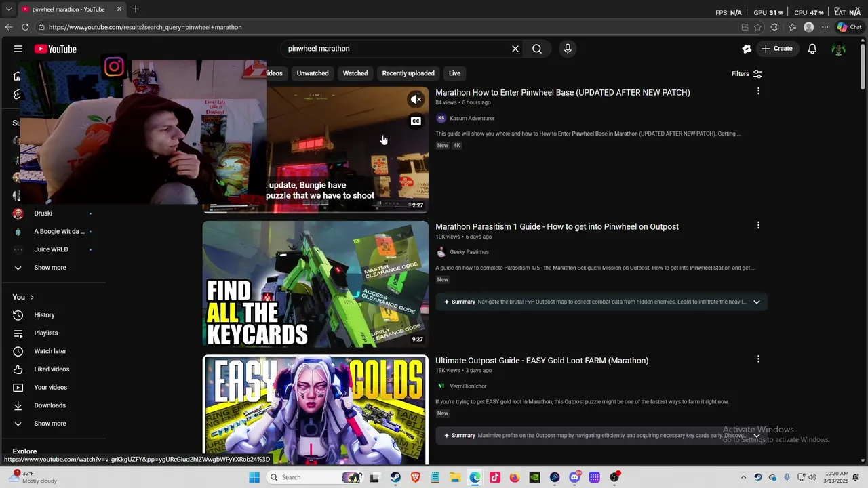Select the Unwatched filter chip

click(313, 73)
